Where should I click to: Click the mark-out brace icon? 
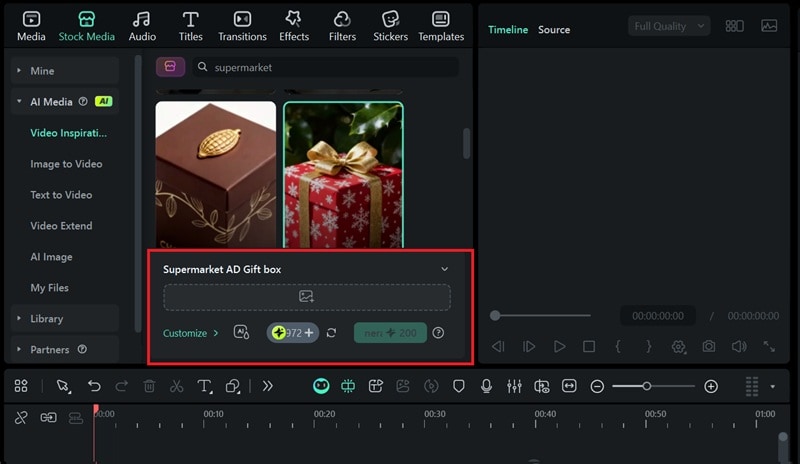(x=648, y=347)
